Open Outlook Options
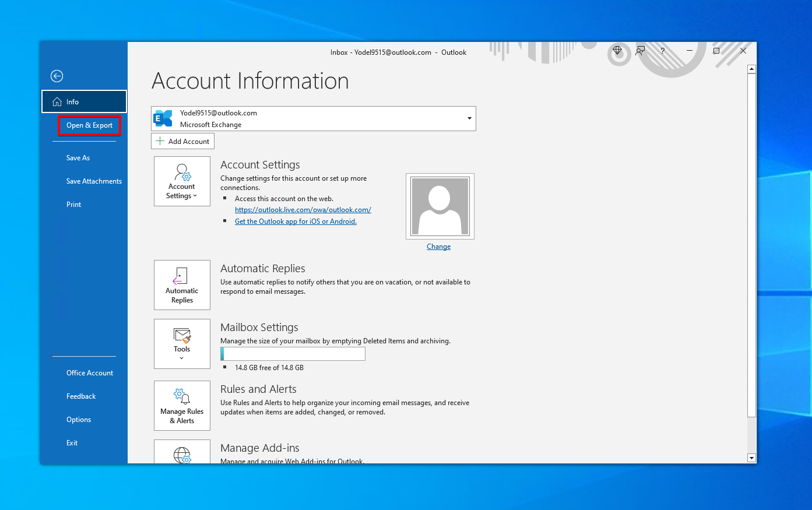Screen dimensions: 812x510 (x=79, y=420)
